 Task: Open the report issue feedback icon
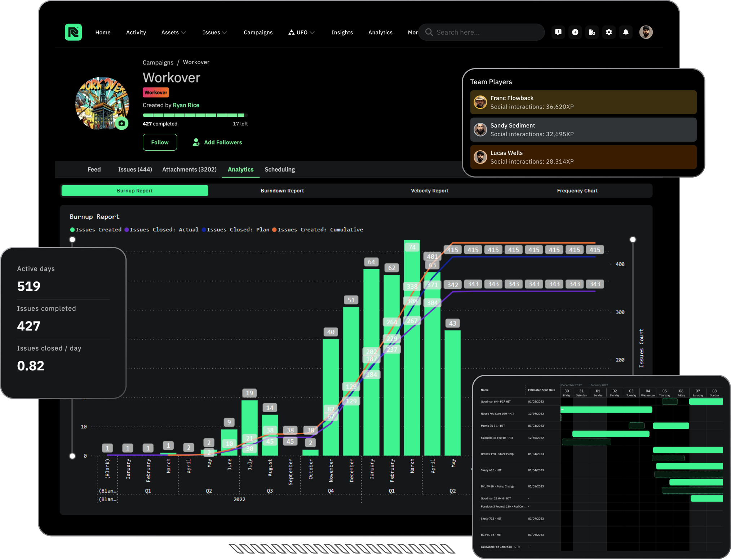click(x=558, y=32)
